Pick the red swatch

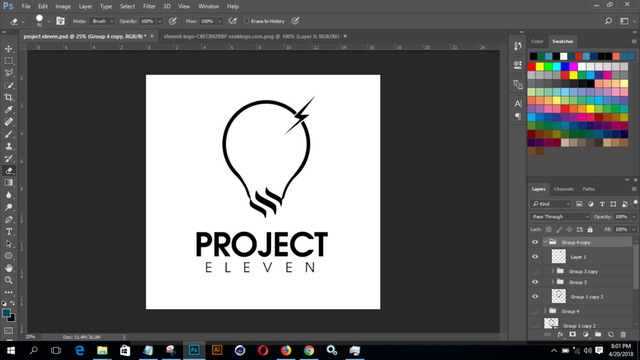coord(531,67)
